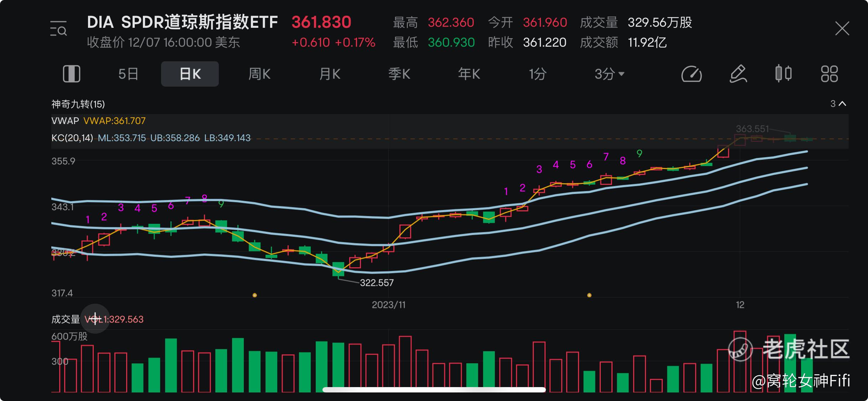Tap the 神奇九转(15) indicator label
The image size is (868, 401).
pyautogui.click(x=78, y=104)
